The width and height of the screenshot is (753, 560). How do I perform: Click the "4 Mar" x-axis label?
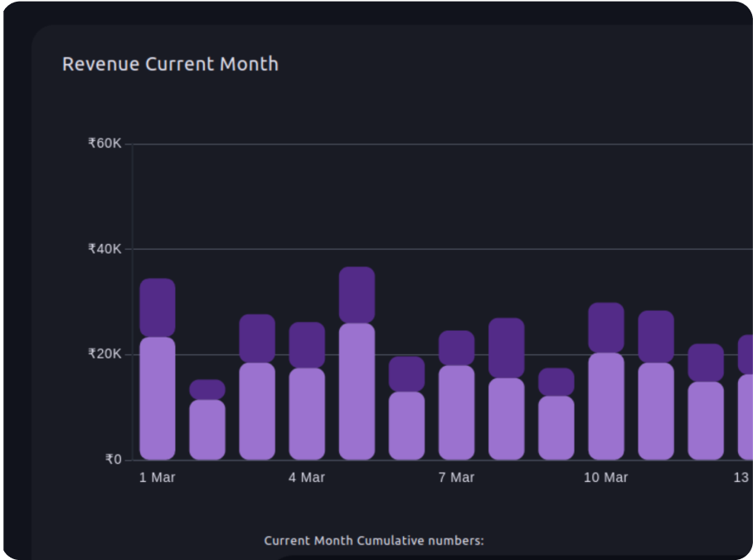point(307,477)
